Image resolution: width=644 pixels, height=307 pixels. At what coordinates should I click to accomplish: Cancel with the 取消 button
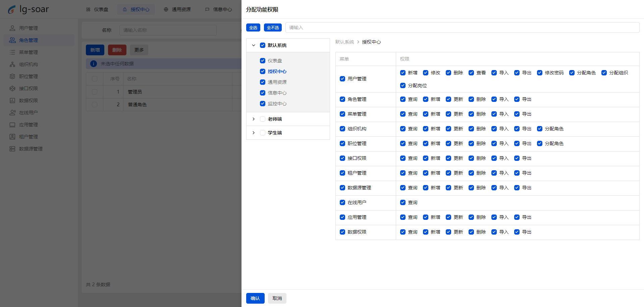click(x=277, y=298)
